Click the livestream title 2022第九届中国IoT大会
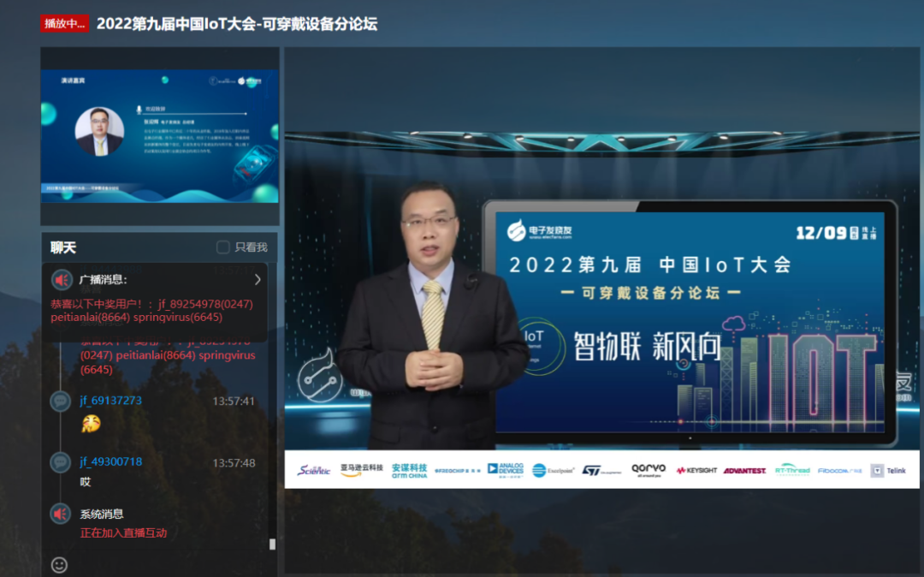The width and height of the screenshot is (924, 577). 237,24
